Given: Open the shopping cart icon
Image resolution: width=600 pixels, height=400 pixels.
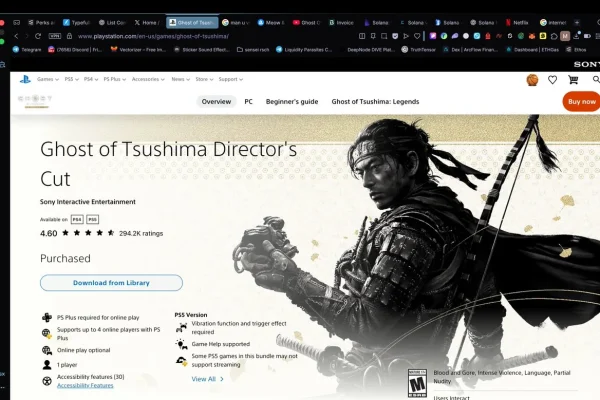Looking at the screenshot, I should 573,79.
